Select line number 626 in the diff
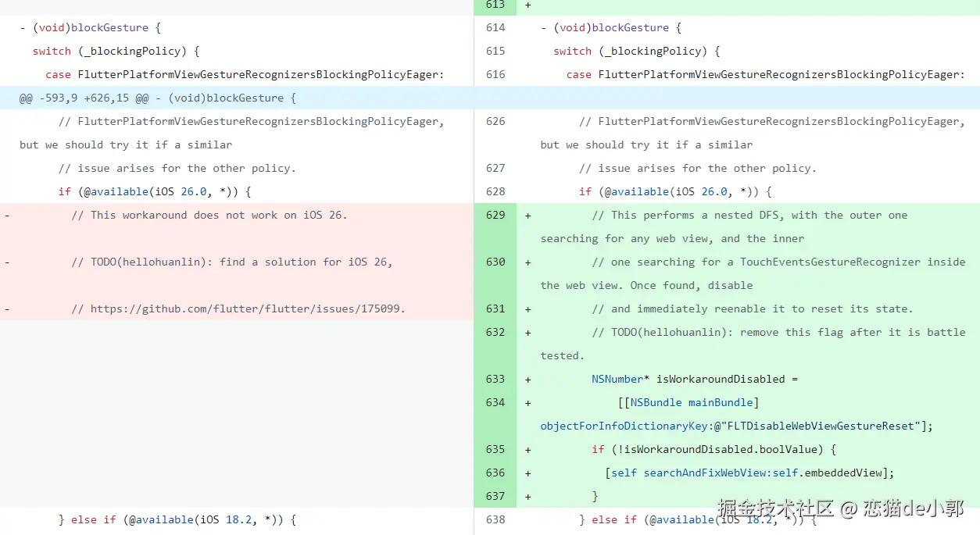Image resolution: width=980 pixels, height=535 pixels. (495, 121)
